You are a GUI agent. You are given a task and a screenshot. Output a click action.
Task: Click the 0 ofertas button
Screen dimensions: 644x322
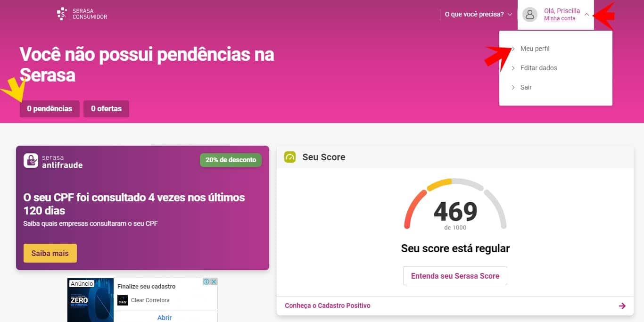tap(106, 108)
